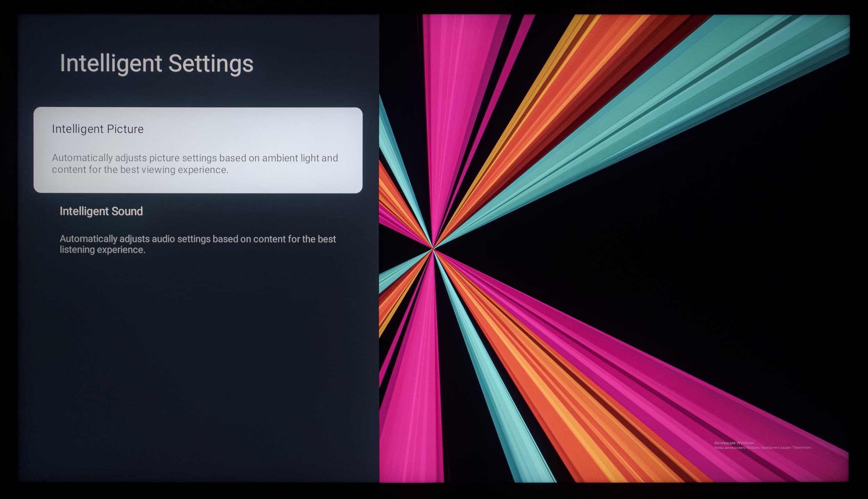
Task: Open the Intelligent Sound setting
Action: click(x=101, y=211)
